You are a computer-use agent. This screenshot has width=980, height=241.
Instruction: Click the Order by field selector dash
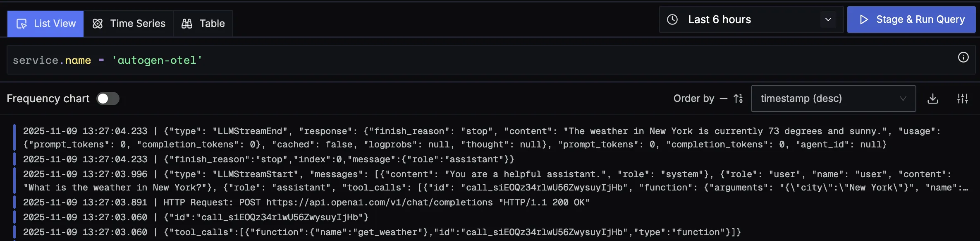(724, 99)
